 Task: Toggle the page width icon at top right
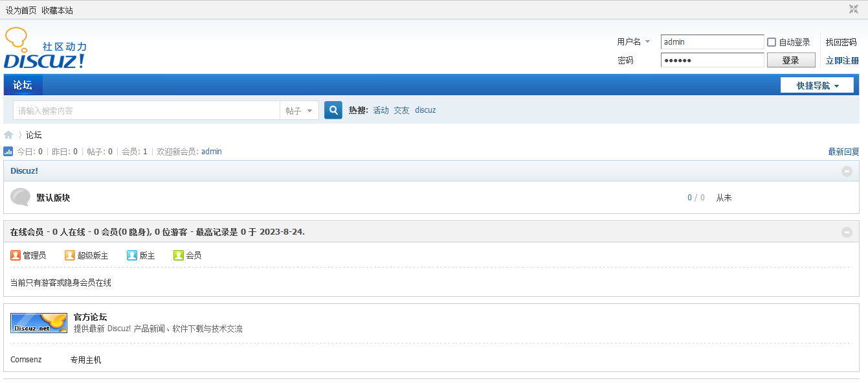pyautogui.click(x=854, y=9)
